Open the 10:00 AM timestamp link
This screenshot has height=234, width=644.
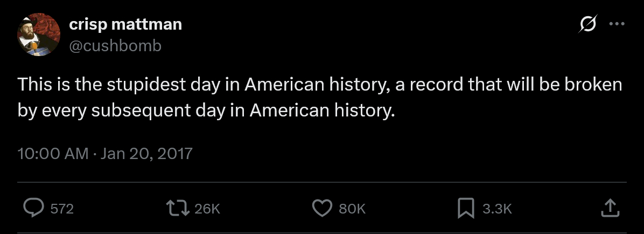tap(53, 154)
